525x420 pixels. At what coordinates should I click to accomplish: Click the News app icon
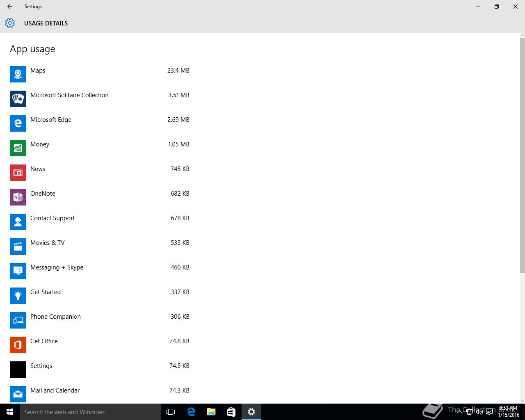(18, 172)
